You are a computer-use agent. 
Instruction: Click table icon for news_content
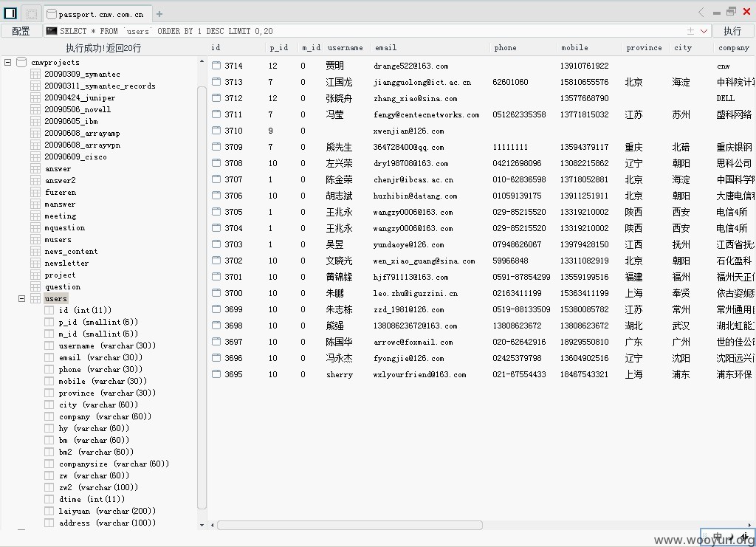(35, 252)
